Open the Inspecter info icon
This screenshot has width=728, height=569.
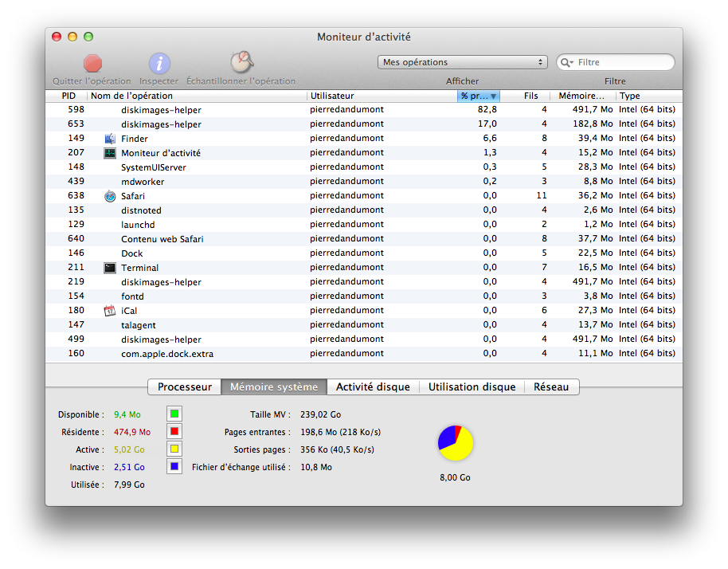[159, 64]
